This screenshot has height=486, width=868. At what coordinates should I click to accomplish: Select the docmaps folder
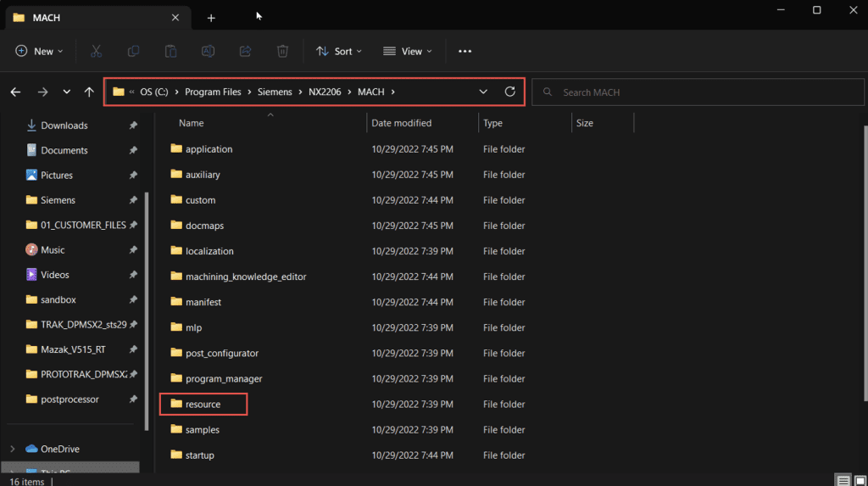pyautogui.click(x=197, y=226)
